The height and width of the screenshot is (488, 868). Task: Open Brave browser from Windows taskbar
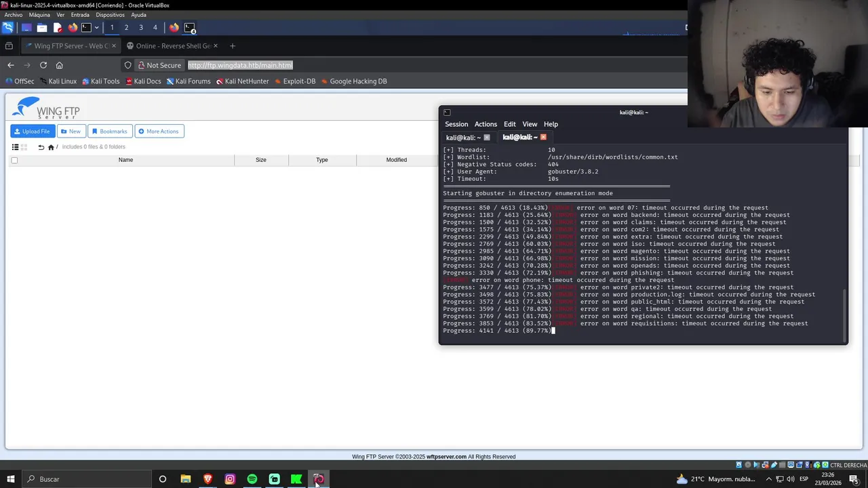[x=208, y=479]
